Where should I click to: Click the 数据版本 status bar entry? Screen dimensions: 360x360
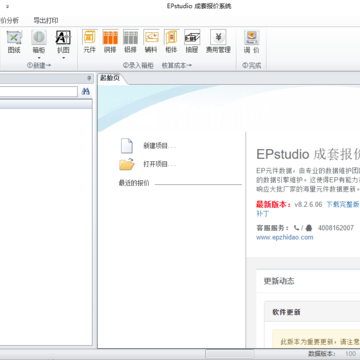(x=322, y=354)
